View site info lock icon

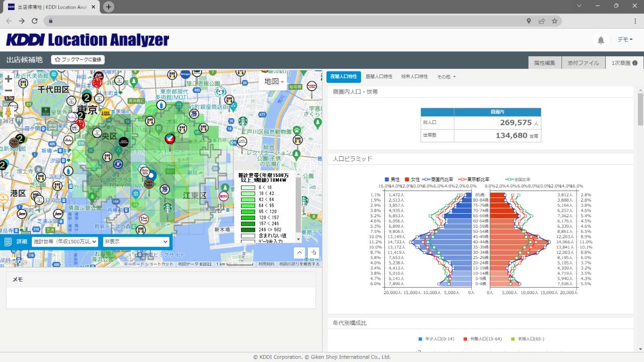[x=50, y=21]
